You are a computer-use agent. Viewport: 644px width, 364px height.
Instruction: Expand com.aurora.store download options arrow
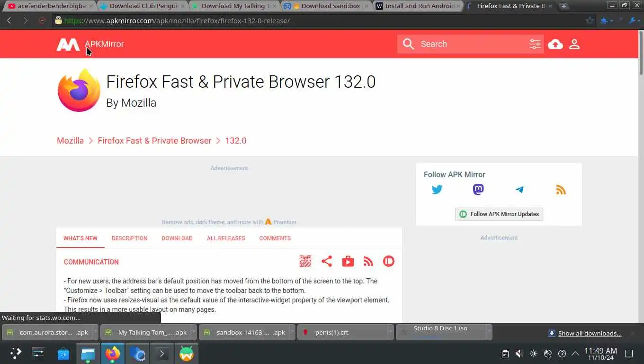95,332
